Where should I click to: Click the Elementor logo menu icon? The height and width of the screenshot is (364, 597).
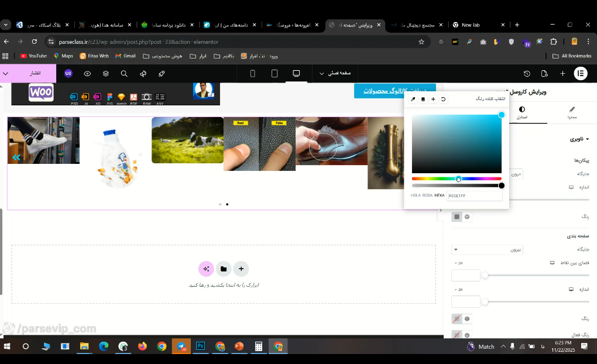click(581, 74)
